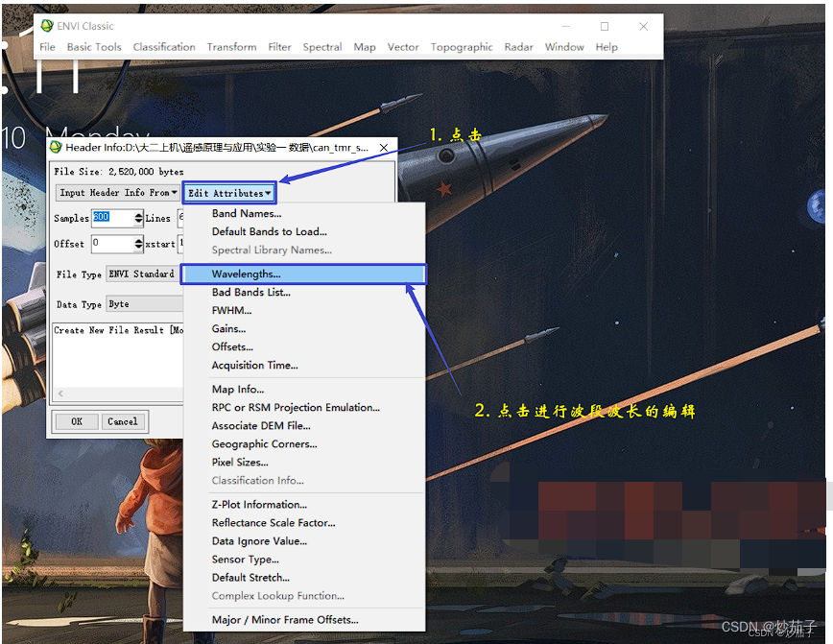Close the ENVI Classic window
Screen dimensions: 833x644
643,26
